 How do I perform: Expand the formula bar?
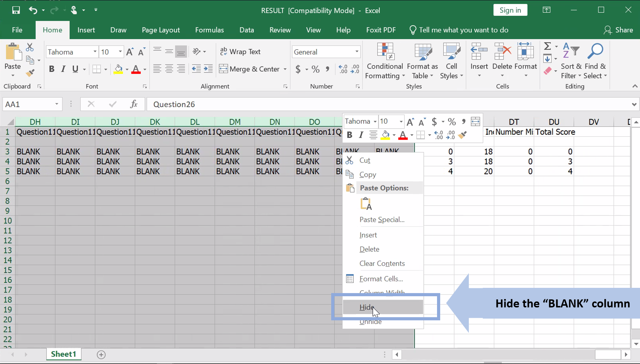634,104
